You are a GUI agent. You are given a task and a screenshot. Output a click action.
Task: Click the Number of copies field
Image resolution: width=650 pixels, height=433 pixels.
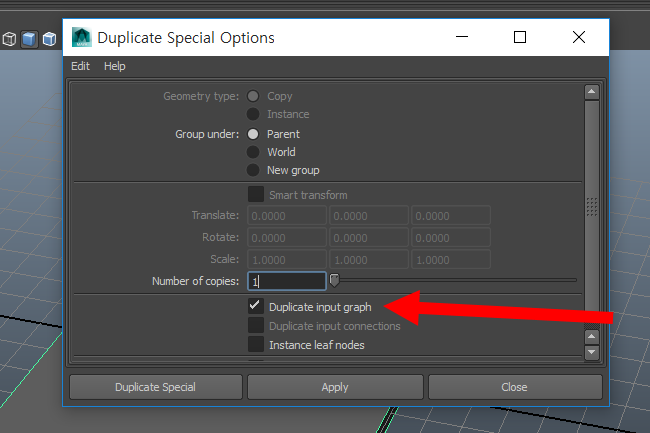click(286, 281)
